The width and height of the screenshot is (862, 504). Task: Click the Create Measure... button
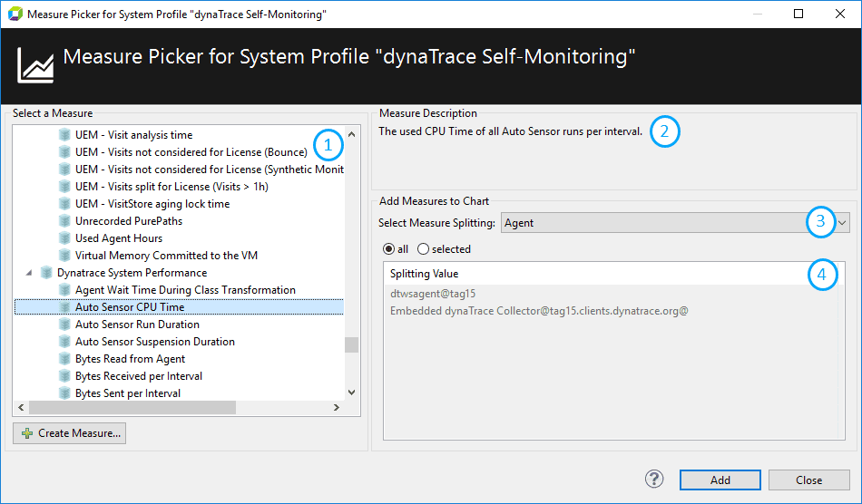pyautogui.click(x=69, y=433)
